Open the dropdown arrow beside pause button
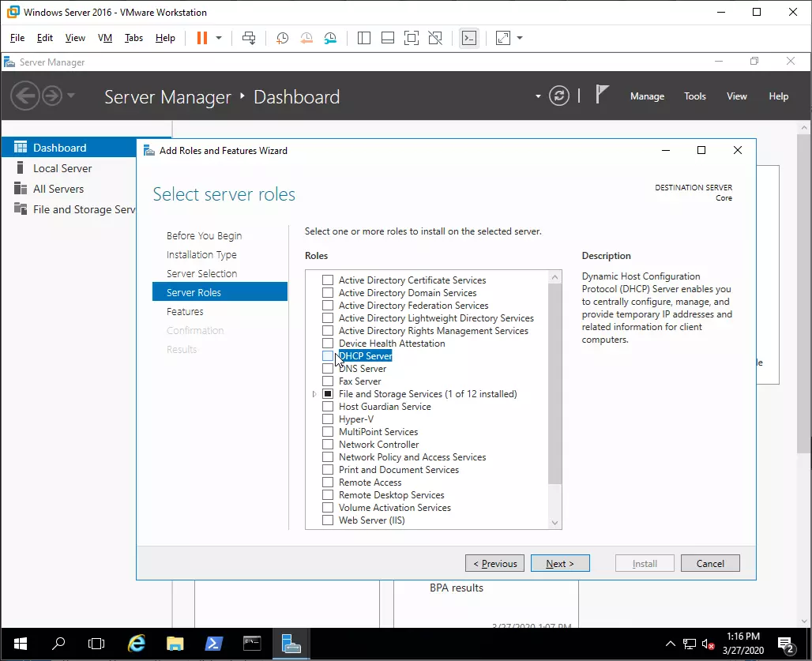 tap(219, 38)
